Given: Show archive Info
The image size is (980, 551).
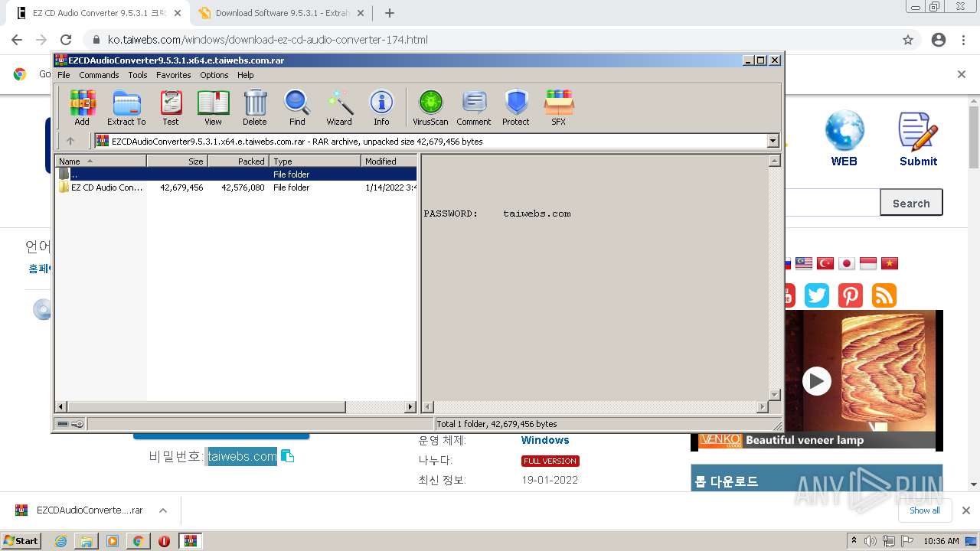Looking at the screenshot, I should click(x=381, y=107).
